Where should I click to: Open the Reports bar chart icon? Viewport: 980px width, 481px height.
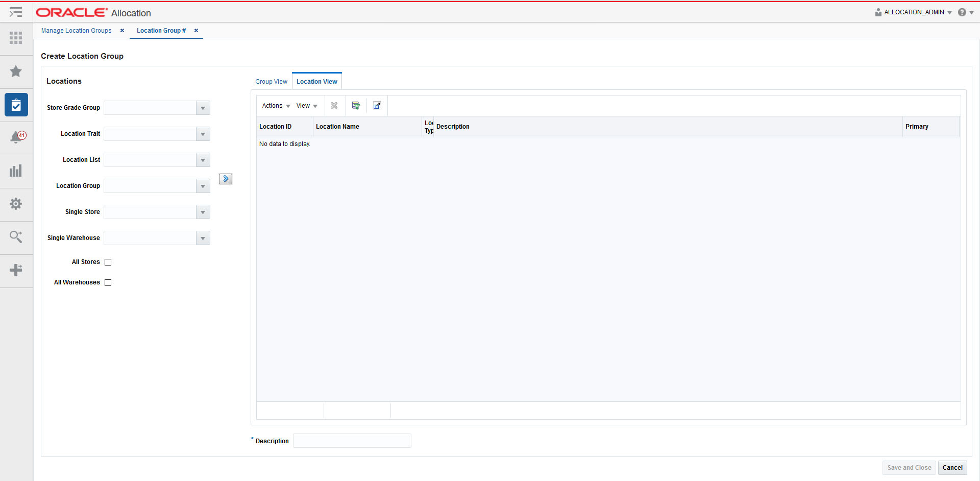coord(16,171)
